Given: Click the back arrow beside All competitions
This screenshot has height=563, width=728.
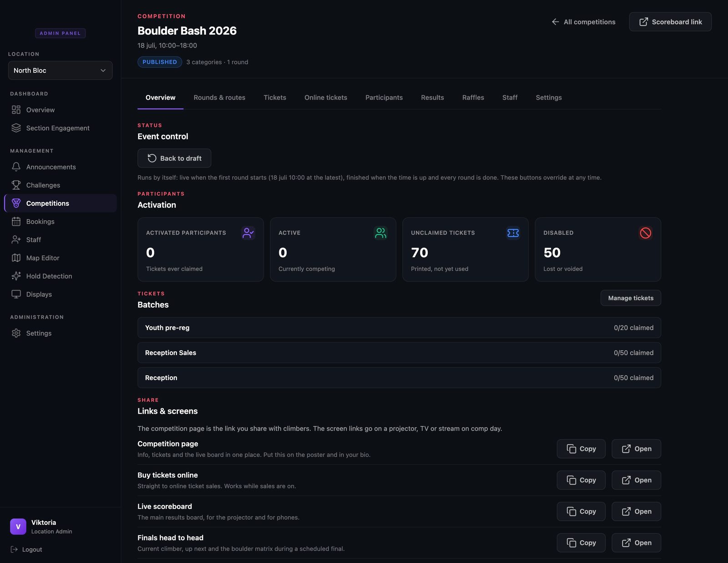Looking at the screenshot, I should (556, 22).
